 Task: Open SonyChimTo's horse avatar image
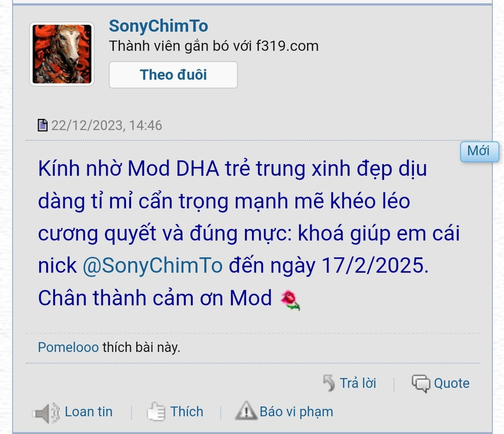62,54
